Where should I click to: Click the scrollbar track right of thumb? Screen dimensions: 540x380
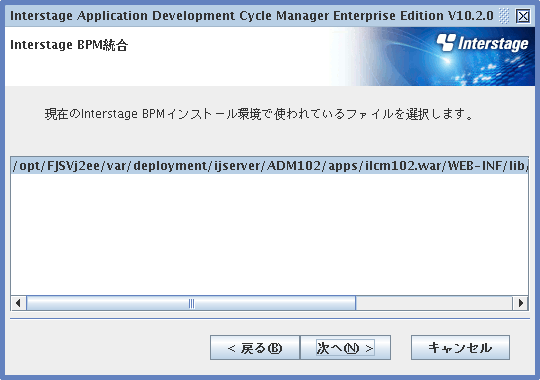[434, 303]
